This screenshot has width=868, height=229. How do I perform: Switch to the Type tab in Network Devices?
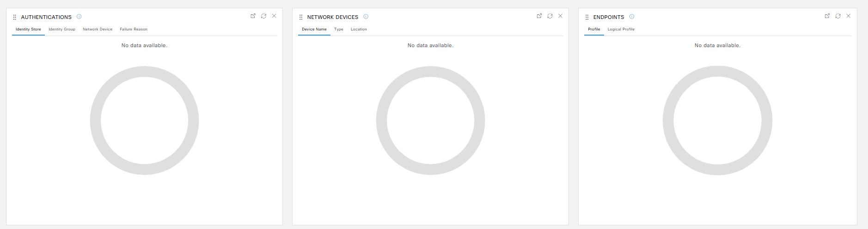339,29
